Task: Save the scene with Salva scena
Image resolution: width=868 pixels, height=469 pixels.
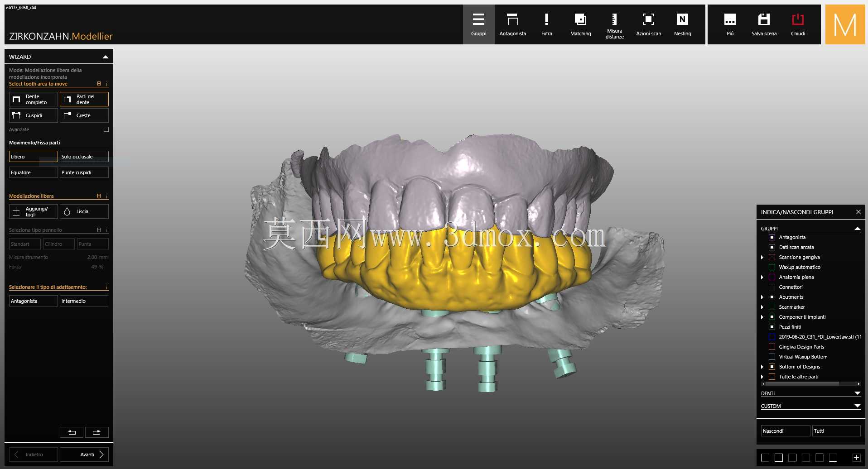Action: [x=764, y=24]
